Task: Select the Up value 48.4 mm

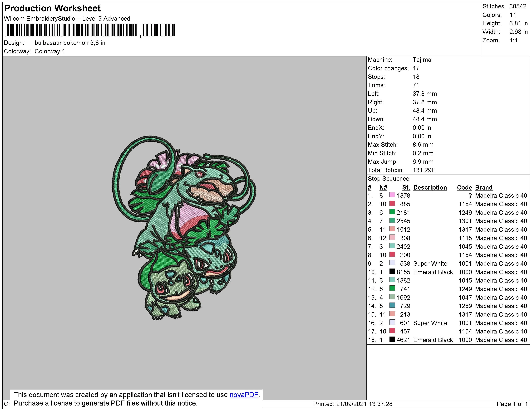Action: pyautogui.click(x=425, y=111)
